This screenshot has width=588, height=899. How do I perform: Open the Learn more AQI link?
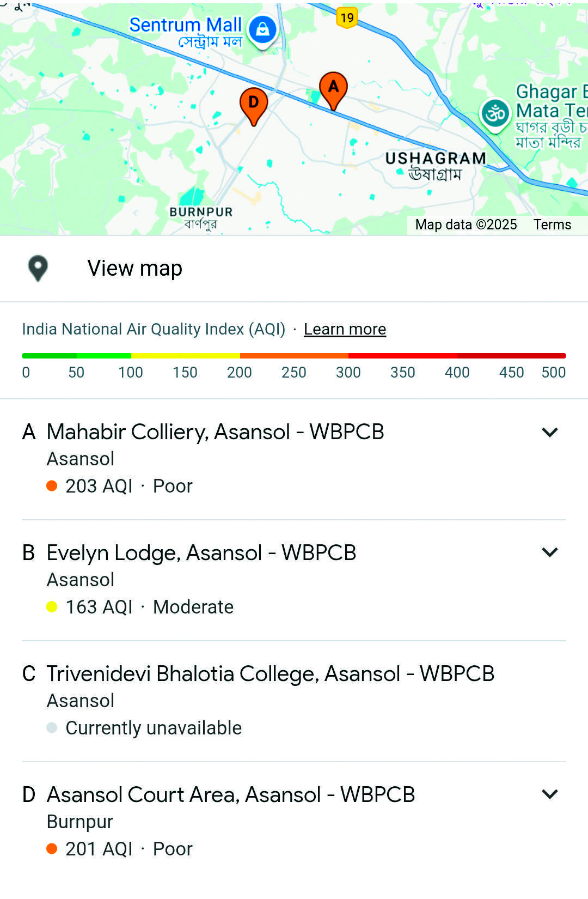click(345, 329)
